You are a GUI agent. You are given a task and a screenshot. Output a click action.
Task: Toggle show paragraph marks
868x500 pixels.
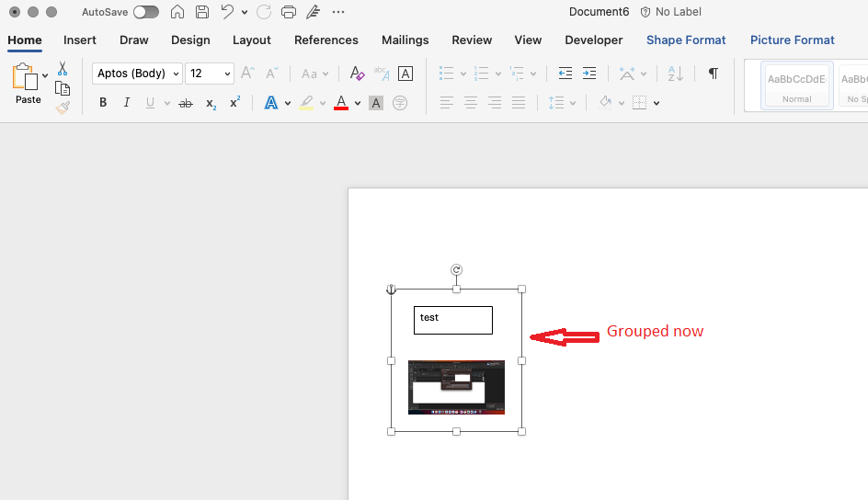point(714,73)
